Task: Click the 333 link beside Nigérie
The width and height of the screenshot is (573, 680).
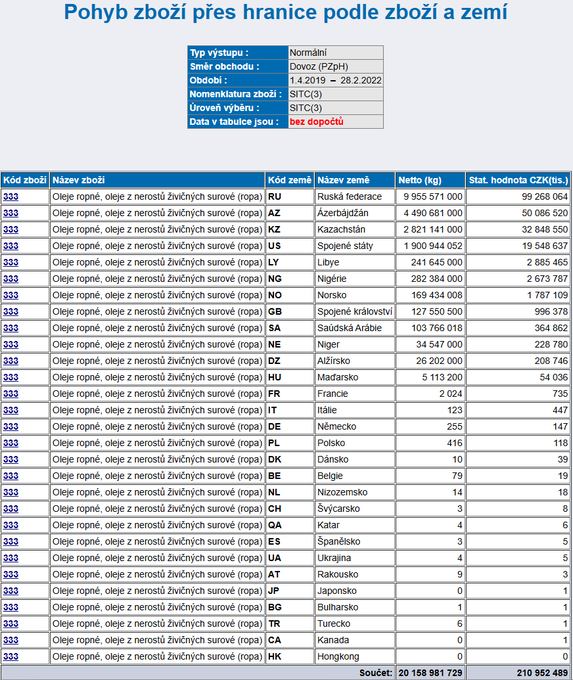Action: 11,279
